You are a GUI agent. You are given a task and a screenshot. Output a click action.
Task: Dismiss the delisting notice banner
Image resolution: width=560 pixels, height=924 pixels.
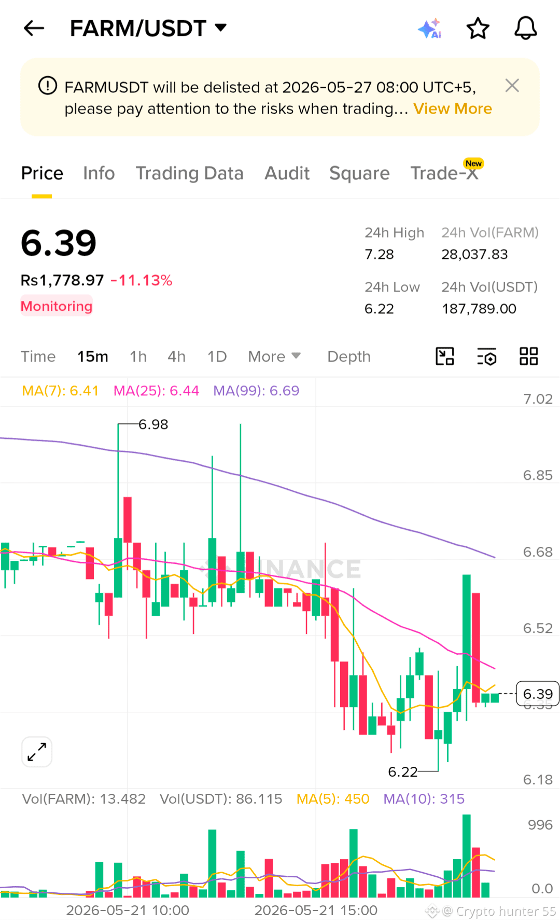coord(512,86)
